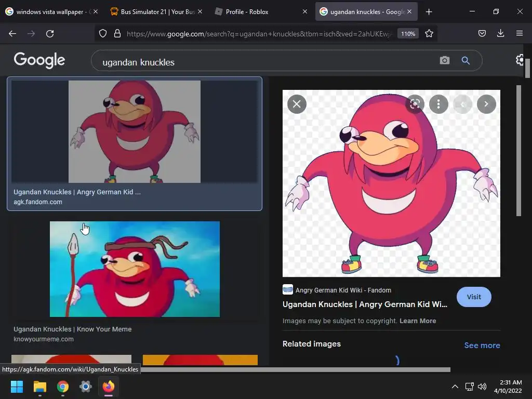Close the ugandan knuckles tab
532x399 pixels.
tap(409, 11)
